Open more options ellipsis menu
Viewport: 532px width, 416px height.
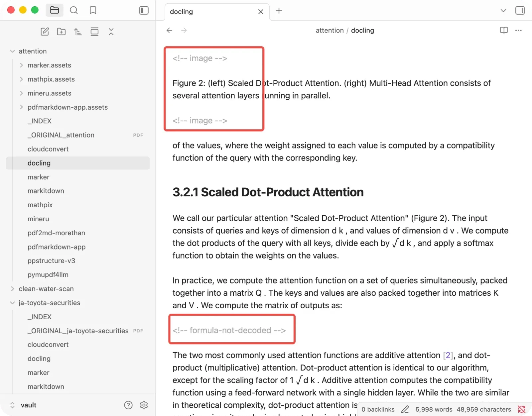pyautogui.click(x=518, y=30)
